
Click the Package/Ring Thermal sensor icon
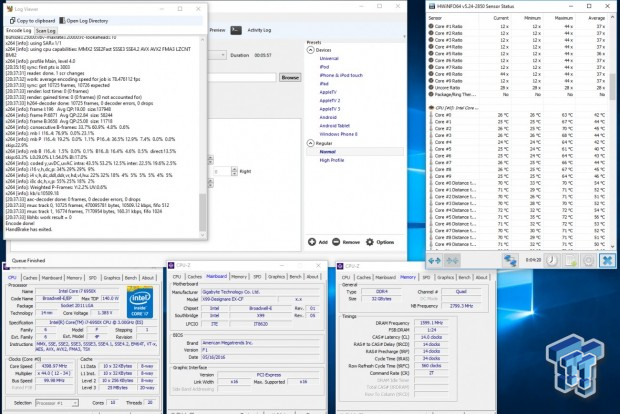click(431, 94)
